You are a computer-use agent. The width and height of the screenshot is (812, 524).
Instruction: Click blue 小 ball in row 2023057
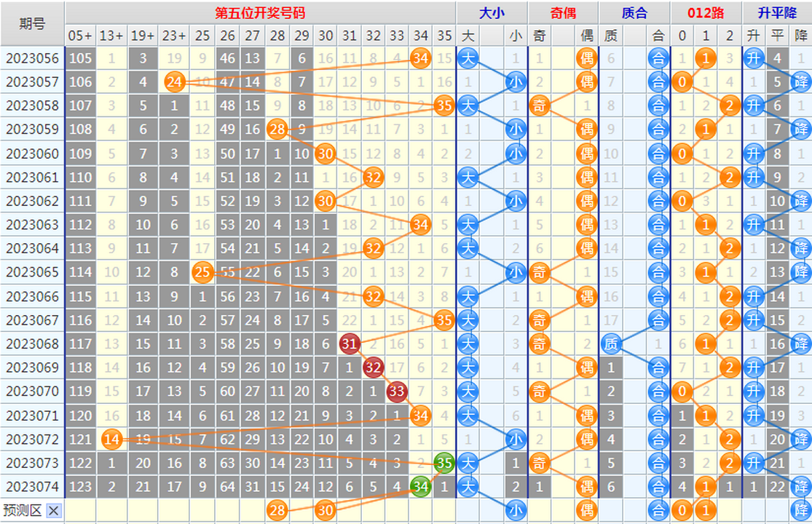coord(516,82)
